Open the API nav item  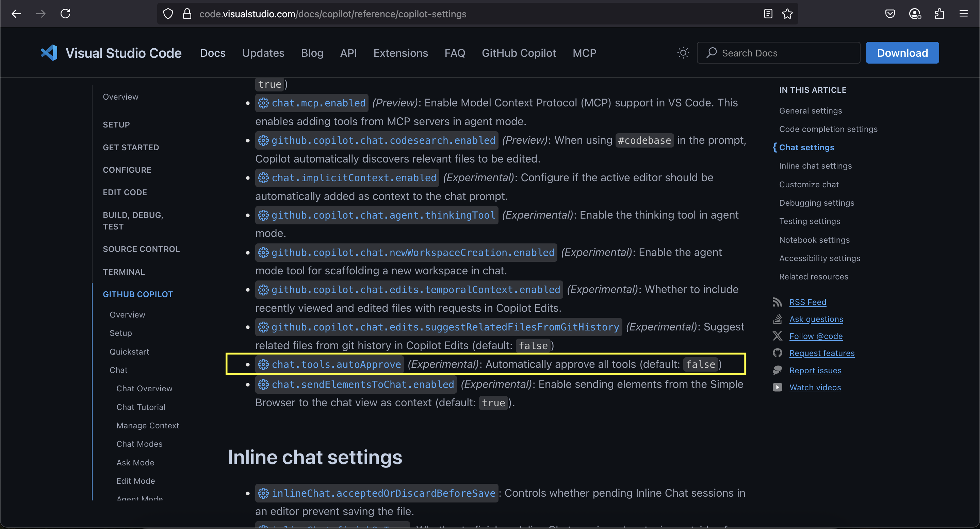pos(348,53)
